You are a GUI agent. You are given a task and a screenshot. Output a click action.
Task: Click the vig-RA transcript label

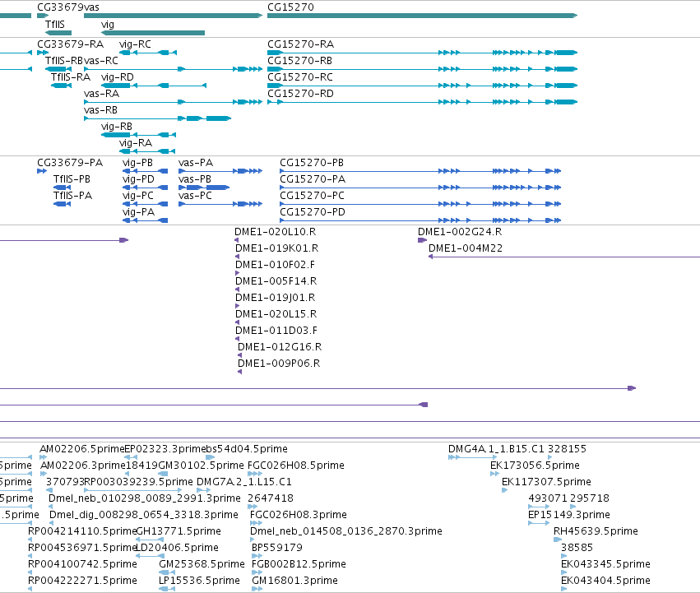pyautogui.click(x=136, y=143)
